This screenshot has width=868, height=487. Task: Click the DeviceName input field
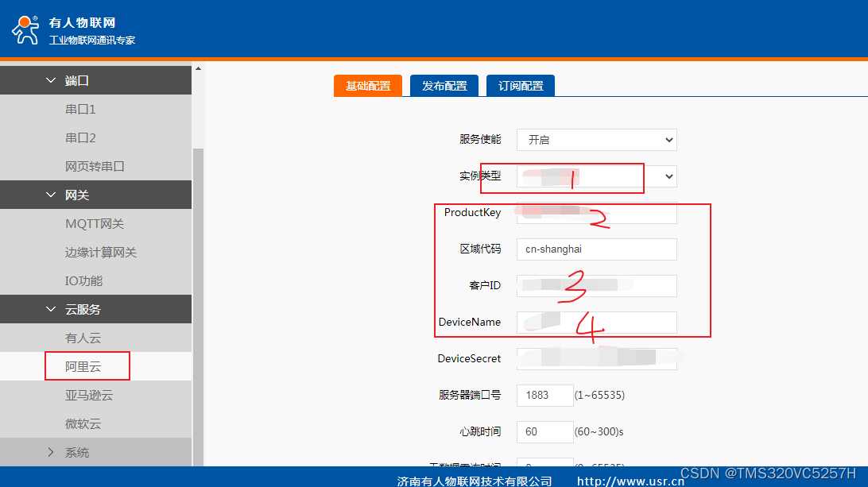tap(597, 323)
